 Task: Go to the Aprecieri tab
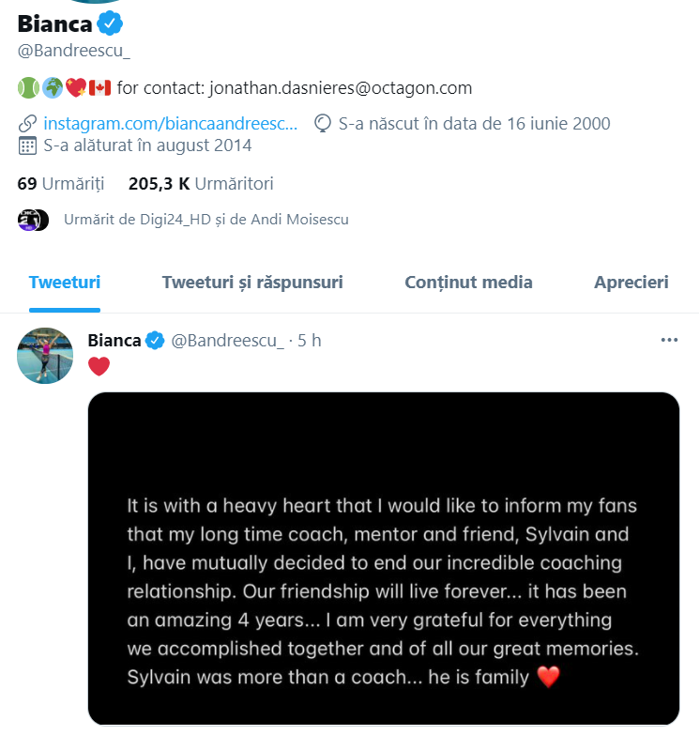pos(631,283)
